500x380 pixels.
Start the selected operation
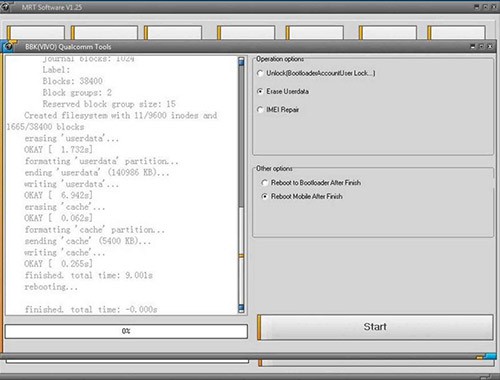(x=375, y=327)
